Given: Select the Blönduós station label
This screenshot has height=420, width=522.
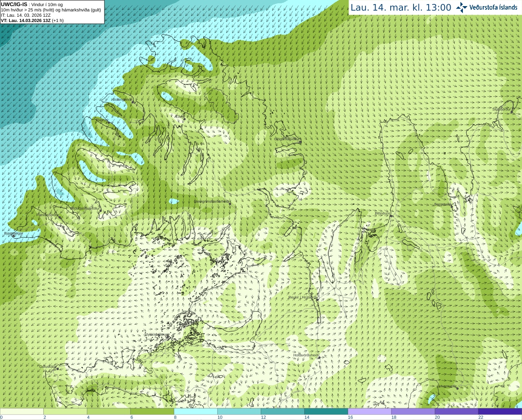Looking at the screenshot, I should click(x=383, y=213).
